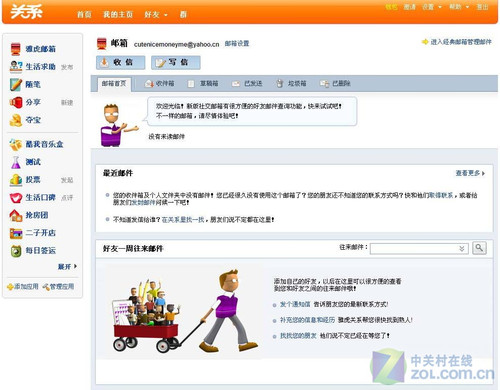Click the 没有未读邮件 status text
Screen dimensions: 500x390
pyautogui.click(x=166, y=136)
